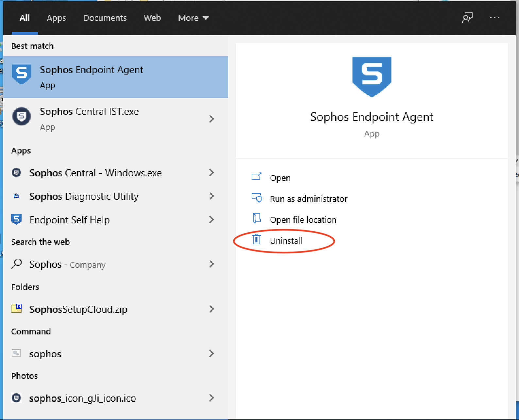This screenshot has width=519, height=420.
Task: Expand options for Sophos Diagnostic Utility
Action: 211,196
